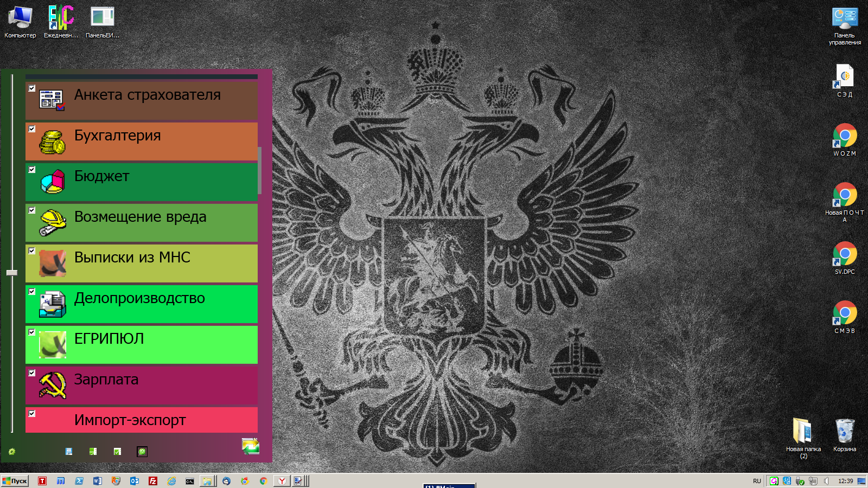Launch Internet Explorer from the taskbar
Viewport: 868px width, 488px height.
(171, 481)
